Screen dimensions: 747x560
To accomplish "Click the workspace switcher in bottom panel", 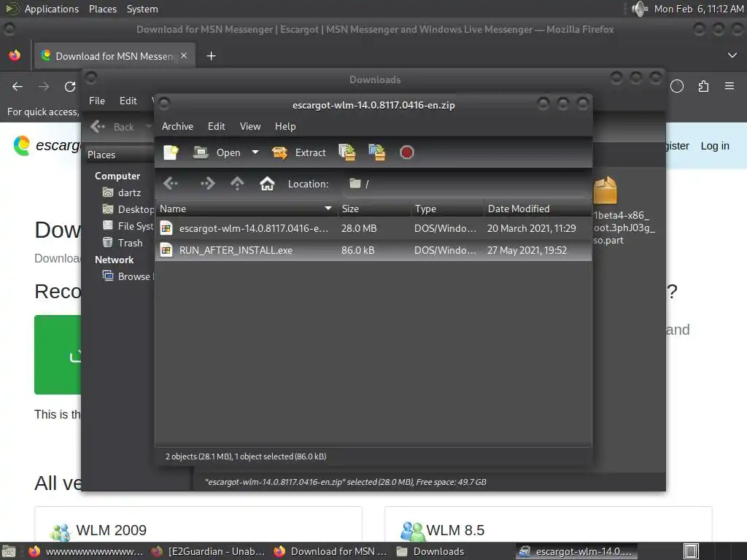I will [691, 551].
